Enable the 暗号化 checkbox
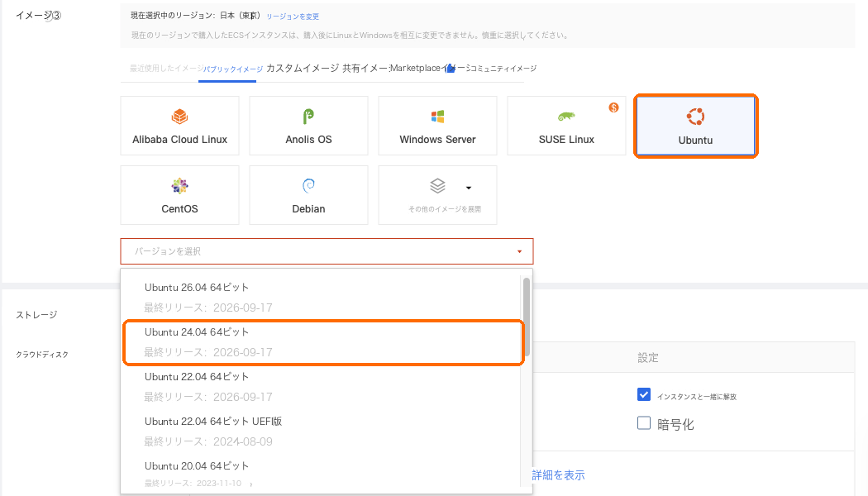The image size is (868, 496). (644, 423)
